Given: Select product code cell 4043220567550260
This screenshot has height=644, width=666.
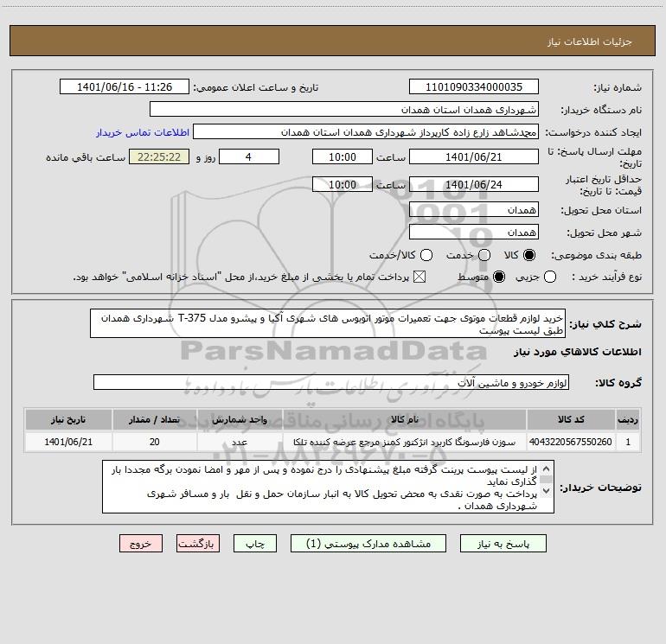Looking at the screenshot, I should tap(571, 442).
